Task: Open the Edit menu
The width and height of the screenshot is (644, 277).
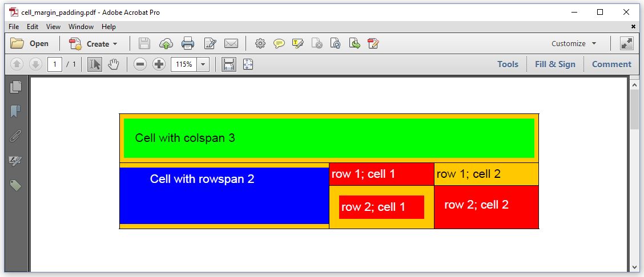Action: (33, 27)
